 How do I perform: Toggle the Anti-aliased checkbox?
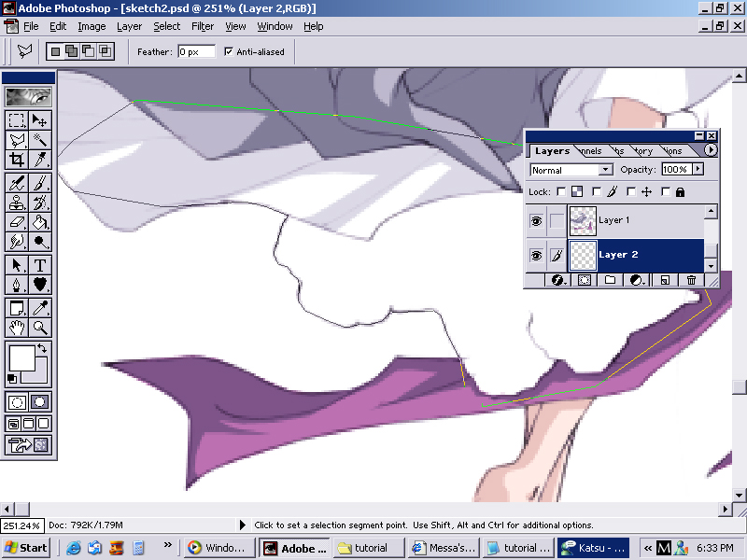tap(229, 51)
